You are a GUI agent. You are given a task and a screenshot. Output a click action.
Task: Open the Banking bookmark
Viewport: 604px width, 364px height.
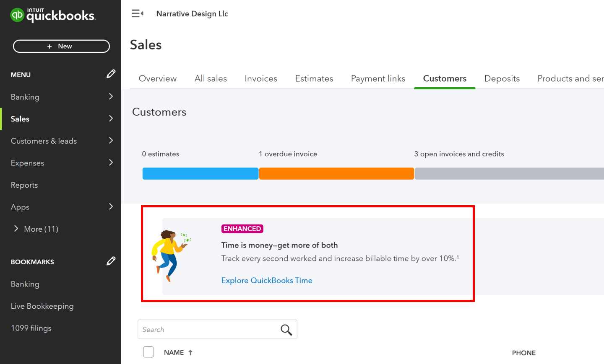(25, 284)
